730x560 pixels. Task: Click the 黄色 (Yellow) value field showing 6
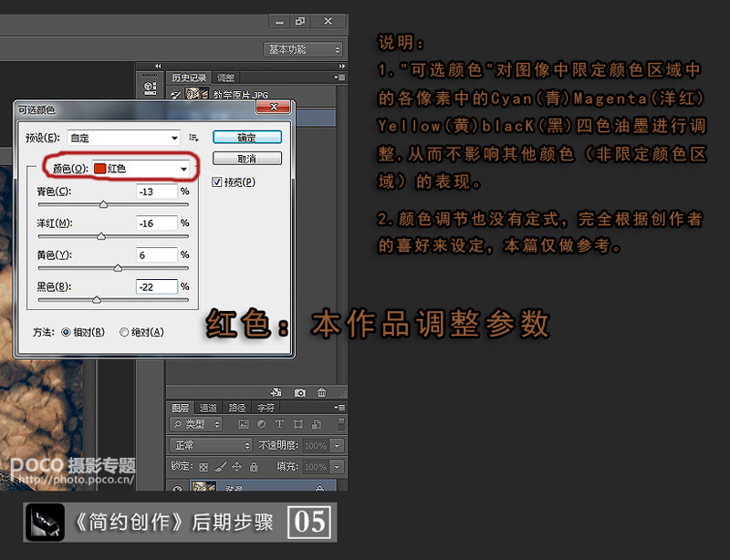point(157,255)
